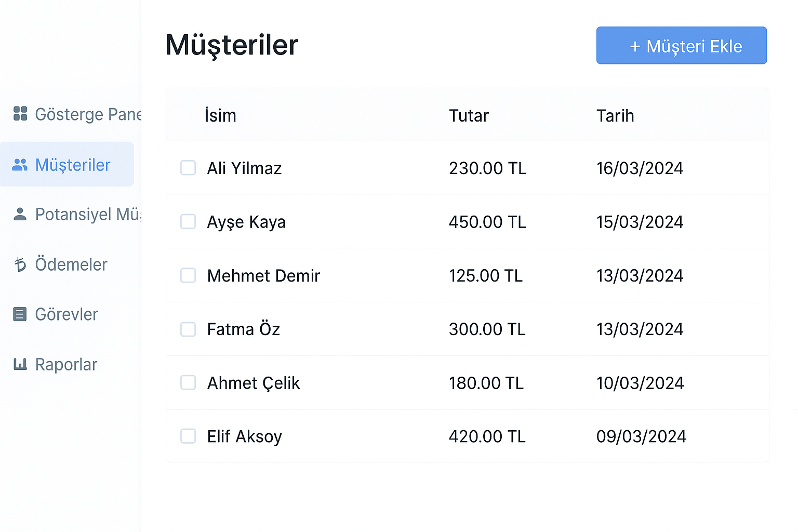Tick the checkbox for Ali Yilmaz

point(188,168)
